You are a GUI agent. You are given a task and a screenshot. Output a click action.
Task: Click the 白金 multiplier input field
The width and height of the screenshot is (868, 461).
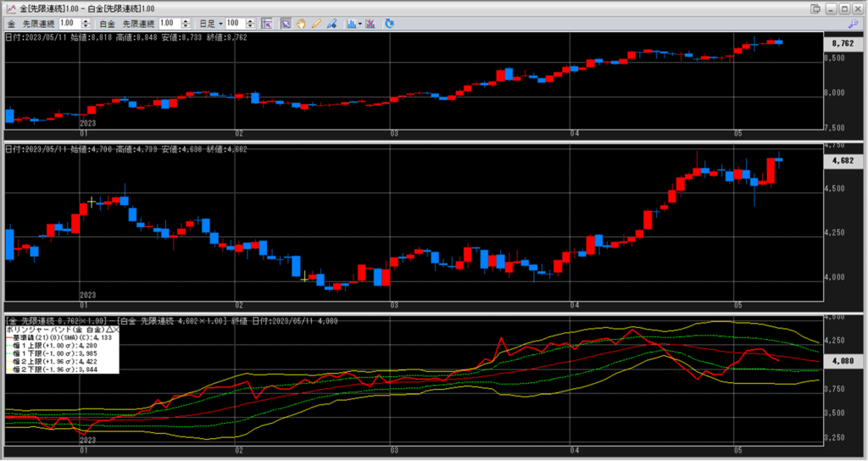click(167, 23)
